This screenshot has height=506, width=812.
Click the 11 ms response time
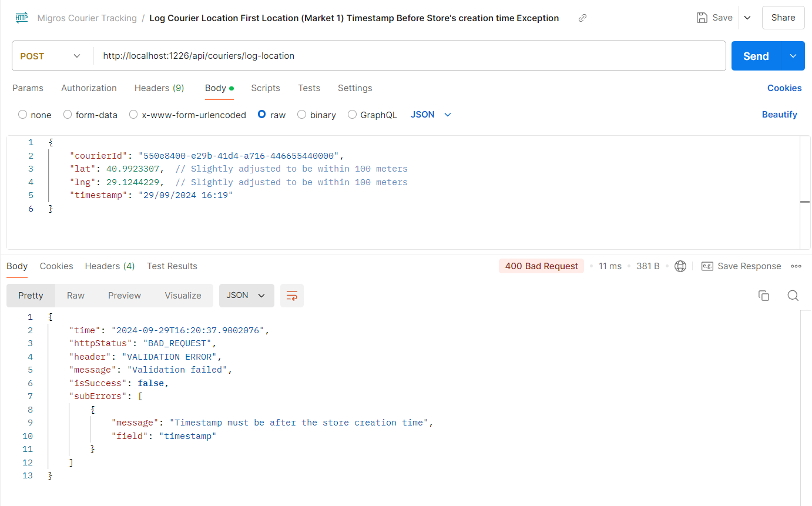coord(610,266)
